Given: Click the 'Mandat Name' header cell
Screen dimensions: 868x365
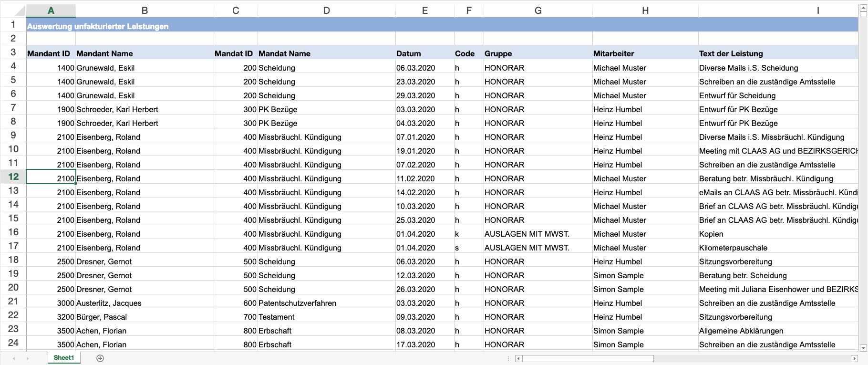Looking at the screenshot, I should (327, 53).
